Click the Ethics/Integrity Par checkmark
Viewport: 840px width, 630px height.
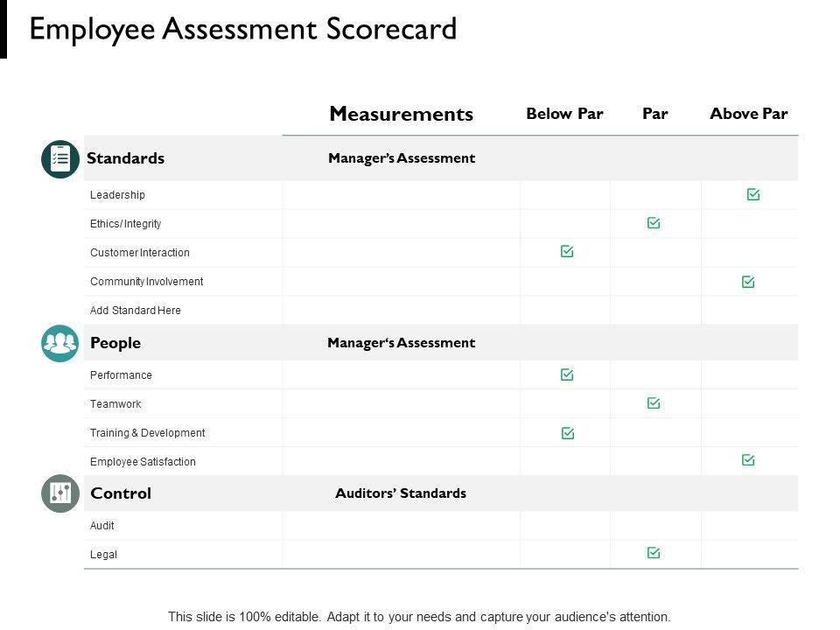point(654,223)
